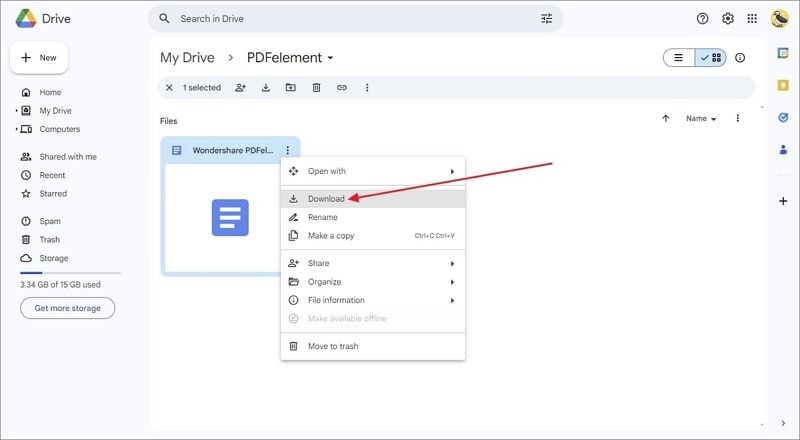
Task: Open the account profile avatar
Action: (780, 18)
